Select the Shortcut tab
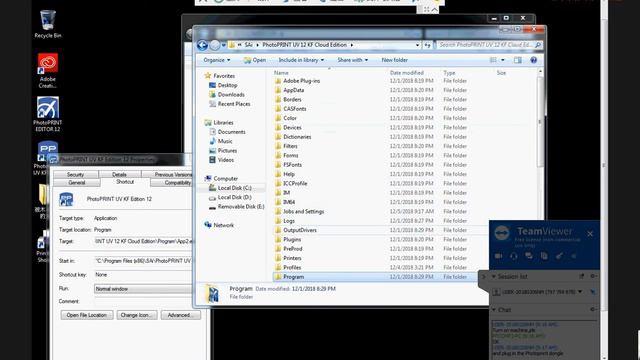The width and height of the screenshot is (640, 360). (125, 182)
